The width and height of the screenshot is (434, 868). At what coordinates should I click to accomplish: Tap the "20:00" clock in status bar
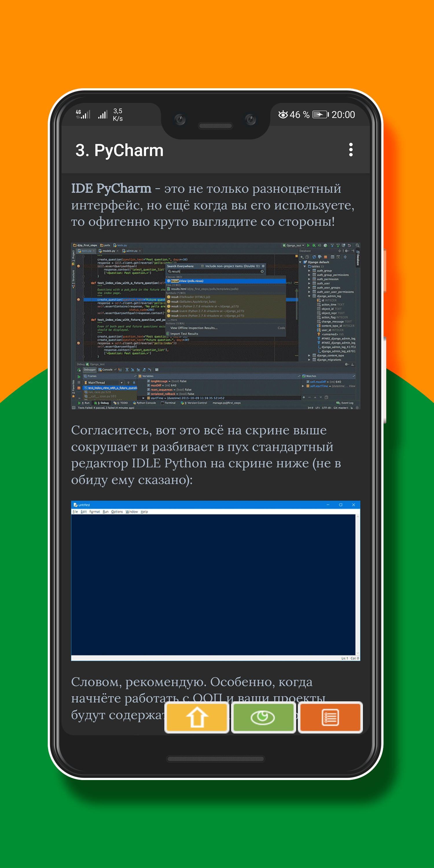[x=343, y=115]
